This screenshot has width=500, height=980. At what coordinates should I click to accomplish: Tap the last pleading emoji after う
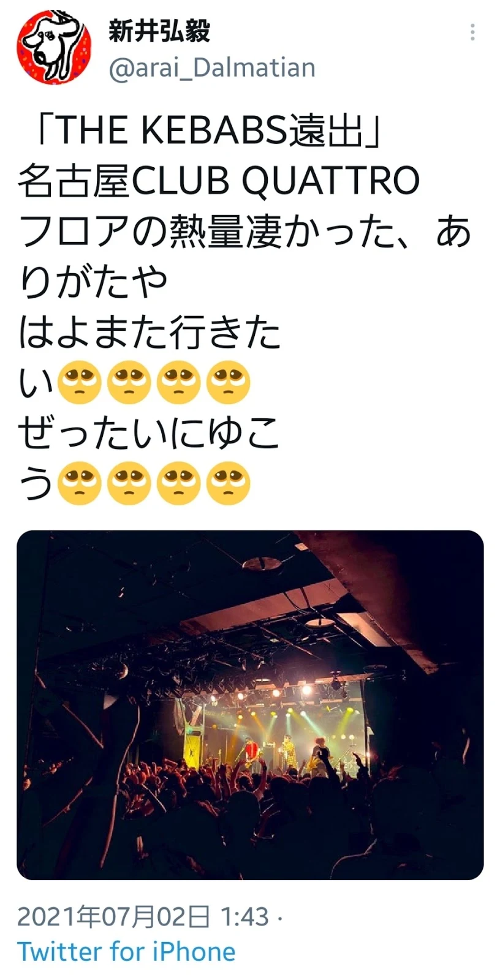click(x=229, y=483)
